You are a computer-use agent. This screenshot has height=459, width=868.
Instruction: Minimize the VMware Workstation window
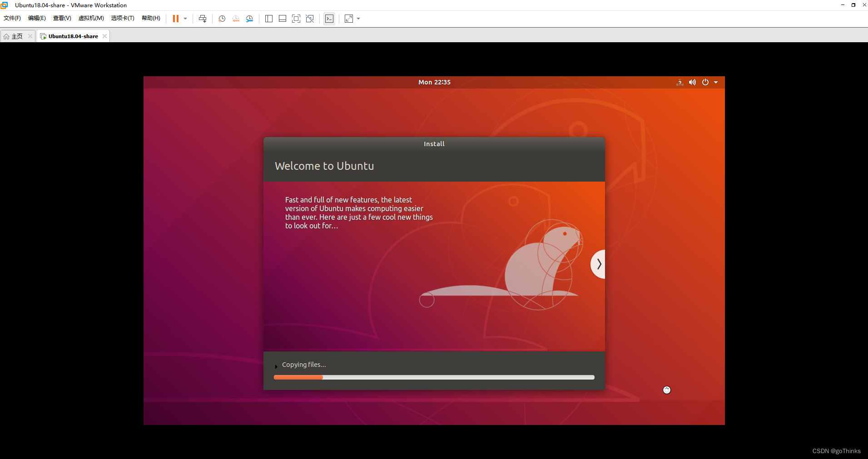(x=843, y=5)
